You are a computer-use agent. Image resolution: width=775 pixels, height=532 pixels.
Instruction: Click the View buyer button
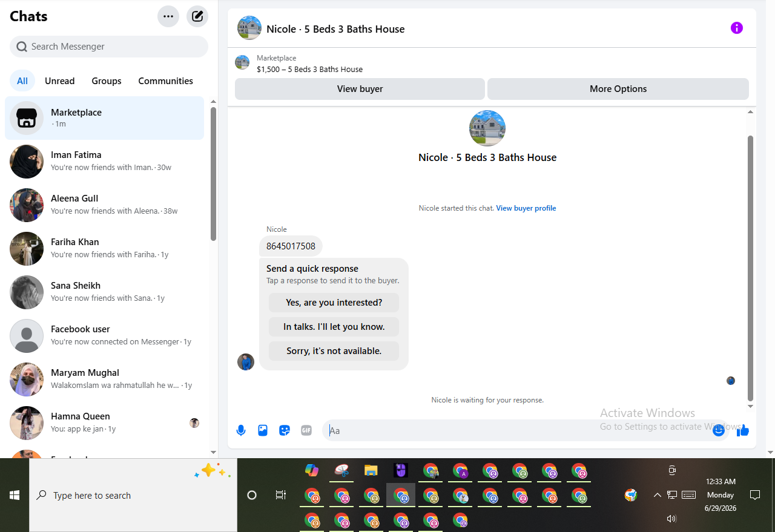click(360, 89)
